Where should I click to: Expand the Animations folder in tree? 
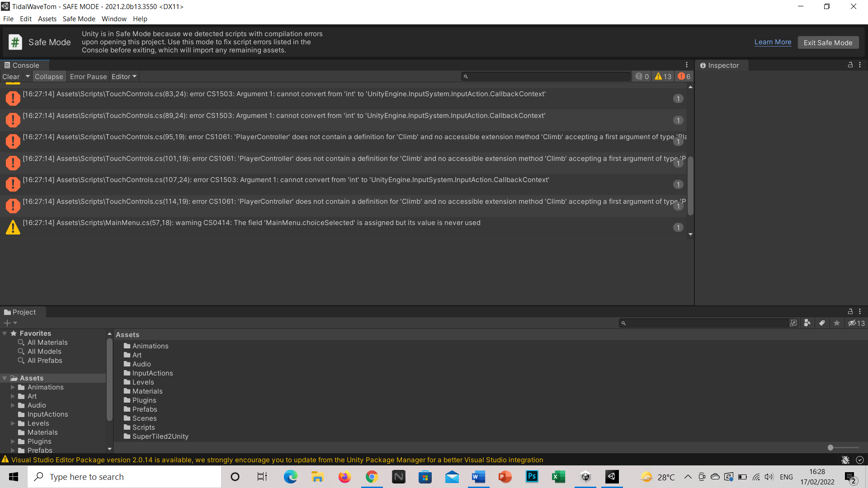[x=13, y=387]
